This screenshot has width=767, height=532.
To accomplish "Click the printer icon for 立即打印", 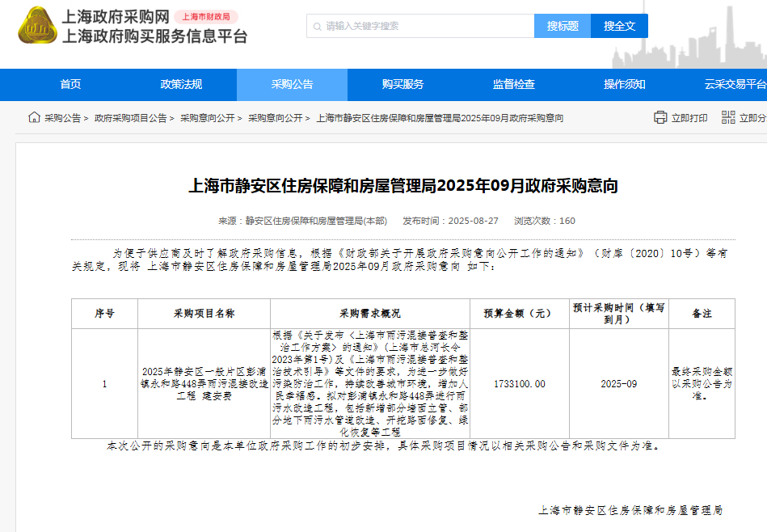I will [x=660, y=117].
